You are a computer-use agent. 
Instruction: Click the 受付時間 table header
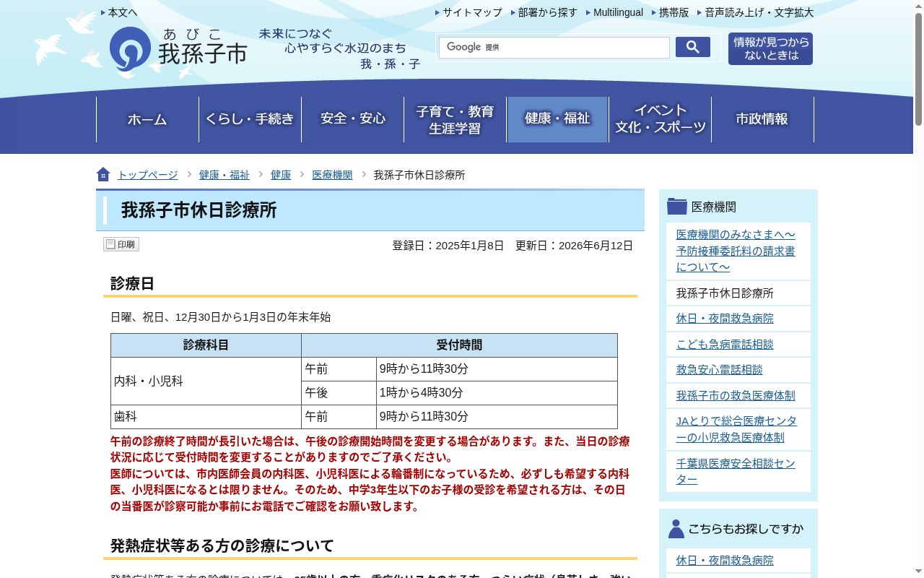pyautogui.click(x=459, y=345)
